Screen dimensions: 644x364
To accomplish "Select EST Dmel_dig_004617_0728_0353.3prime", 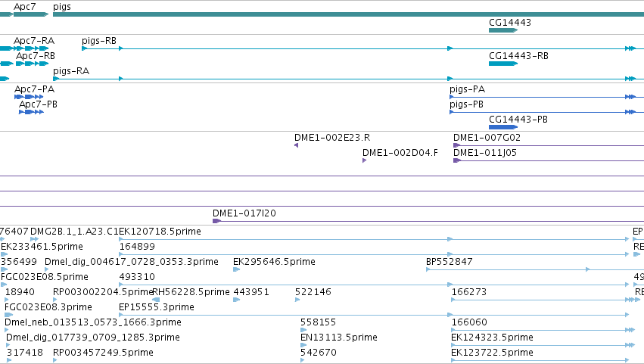I will pyautogui.click(x=132, y=262).
